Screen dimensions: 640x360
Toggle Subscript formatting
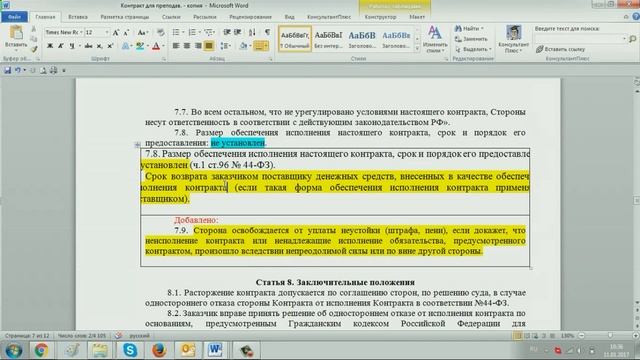100,46
